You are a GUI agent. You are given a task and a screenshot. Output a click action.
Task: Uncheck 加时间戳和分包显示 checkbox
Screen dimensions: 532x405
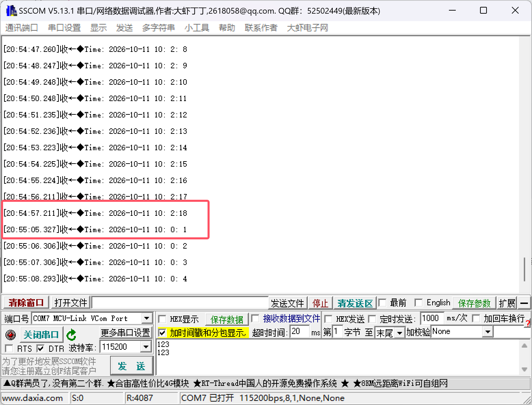162,332
